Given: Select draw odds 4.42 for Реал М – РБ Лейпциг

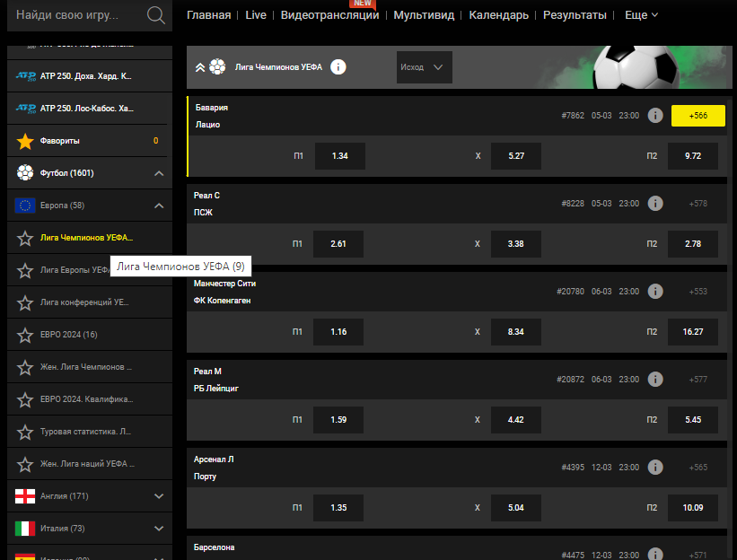Looking at the screenshot, I should click(x=516, y=419).
